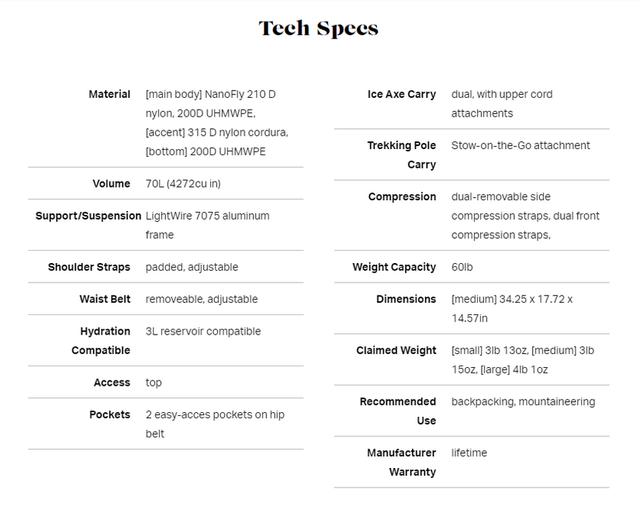Viewport: 640px width, 520px height.
Task: Click the Material row label
Action: 109,94
